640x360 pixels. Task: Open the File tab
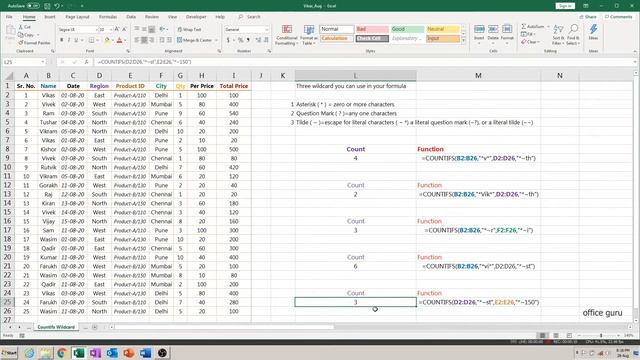tap(9, 17)
